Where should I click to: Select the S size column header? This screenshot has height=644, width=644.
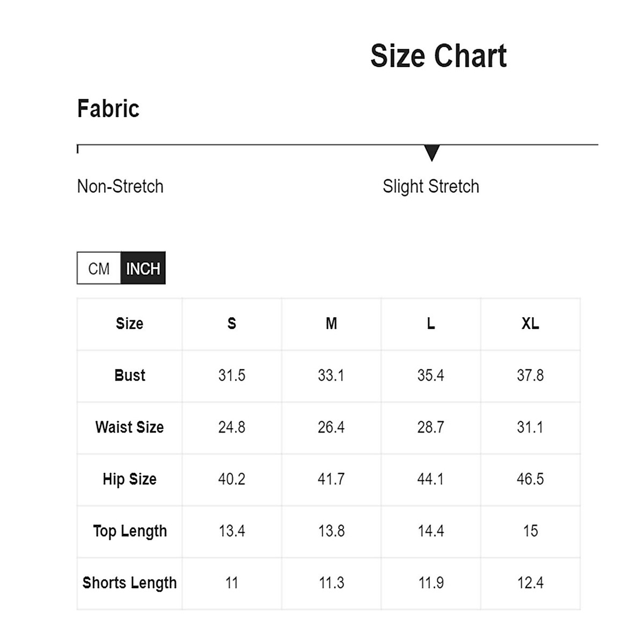232,324
